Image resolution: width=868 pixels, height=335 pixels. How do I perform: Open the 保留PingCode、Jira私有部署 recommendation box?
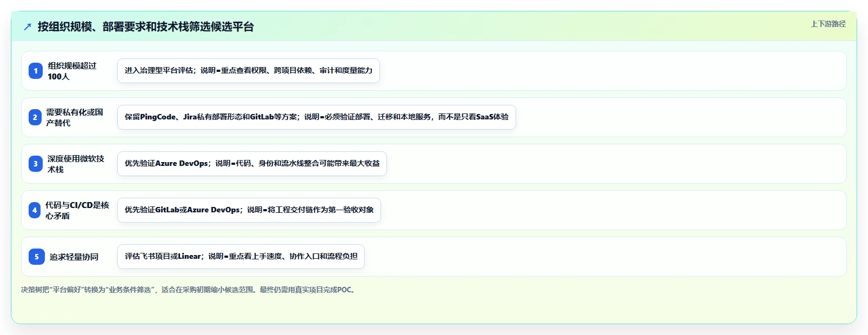tap(317, 117)
